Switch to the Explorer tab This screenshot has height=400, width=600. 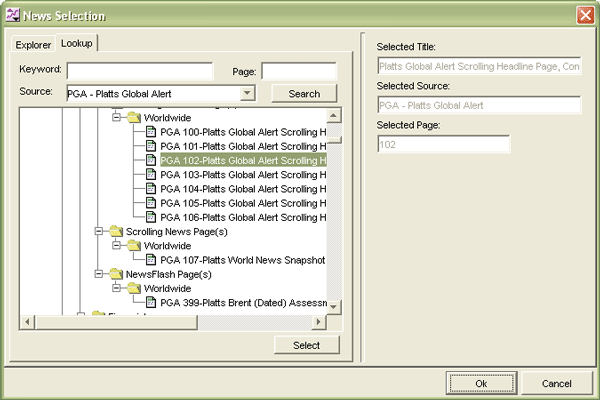[x=33, y=44]
